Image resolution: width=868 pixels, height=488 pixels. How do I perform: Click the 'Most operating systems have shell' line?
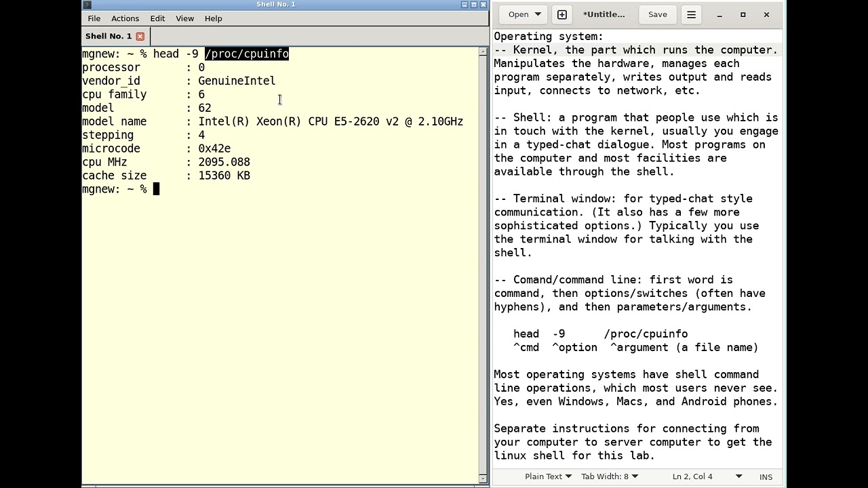pos(627,375)
